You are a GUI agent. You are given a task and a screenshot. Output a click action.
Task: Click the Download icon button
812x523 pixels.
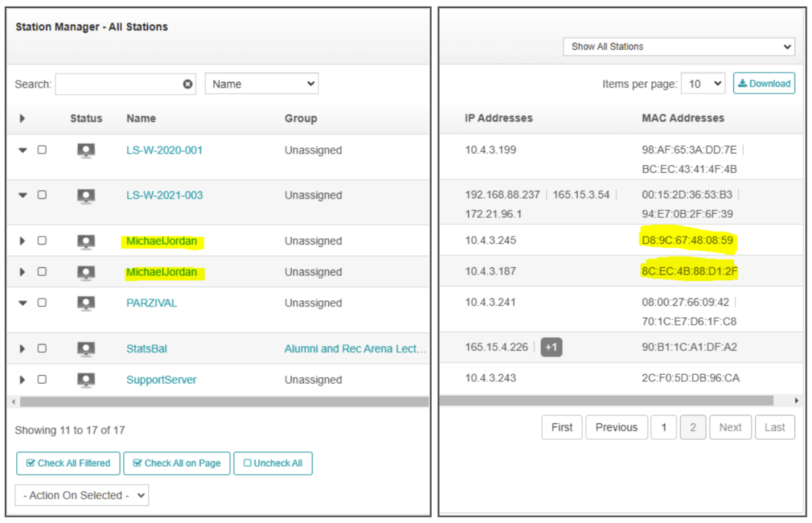(764, 83)
